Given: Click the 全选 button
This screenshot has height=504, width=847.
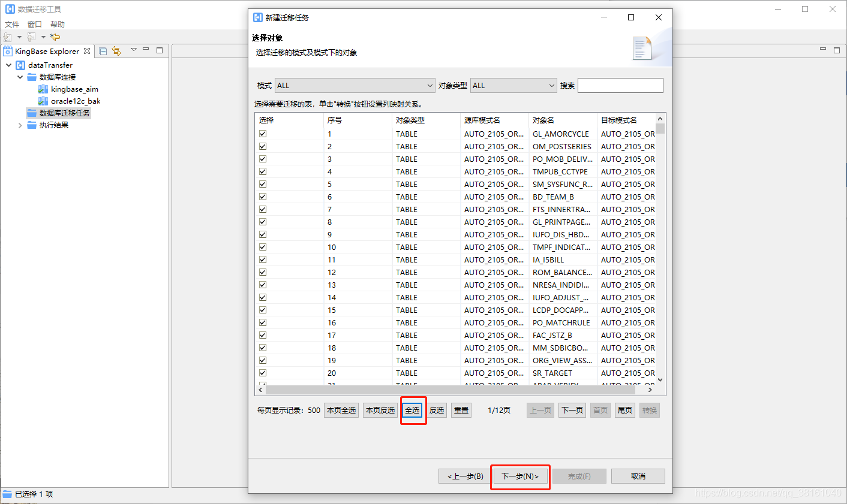Looking at the screenshot, I should 412,411.
